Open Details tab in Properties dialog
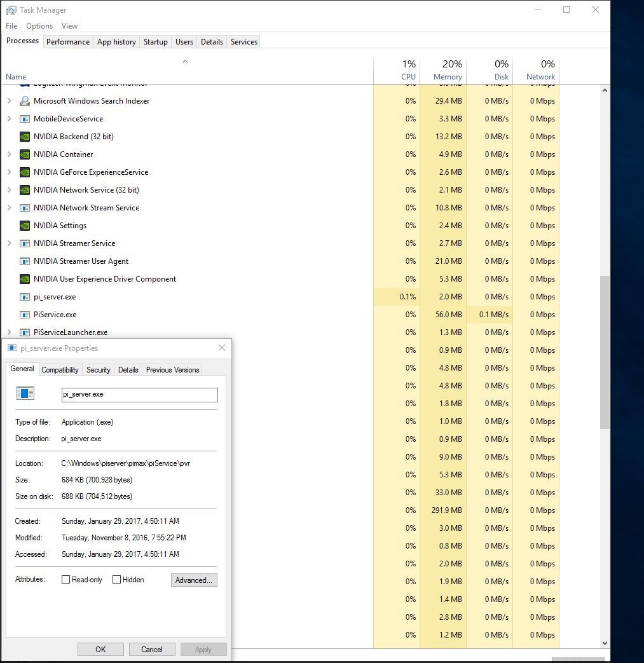 coord(128,370)
